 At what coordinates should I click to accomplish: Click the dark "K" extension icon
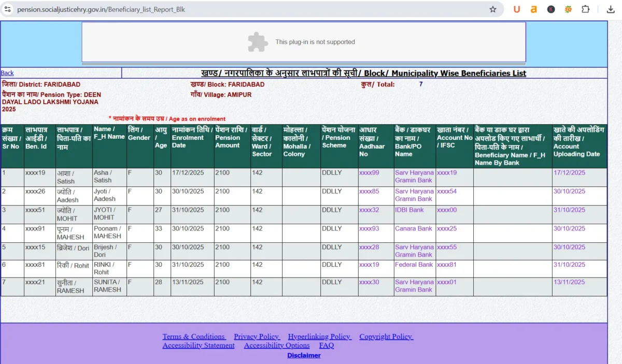(550, 9)
